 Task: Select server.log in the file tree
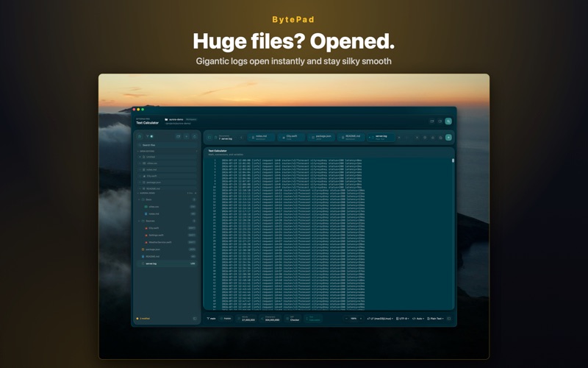point(168,263)
